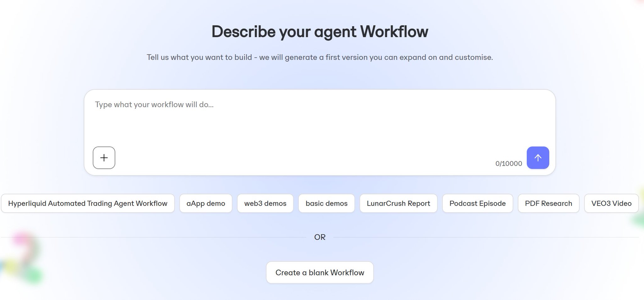Click the divider line left of OR
Viewport: 644px width, 300px height.
pyautogui.click(x=153, y=237)
